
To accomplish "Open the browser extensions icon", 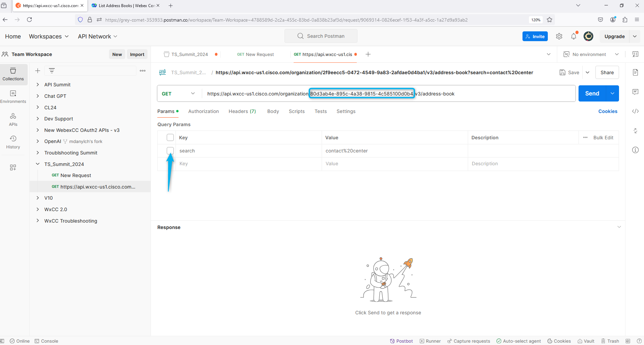I will click(x=625, y=20).
